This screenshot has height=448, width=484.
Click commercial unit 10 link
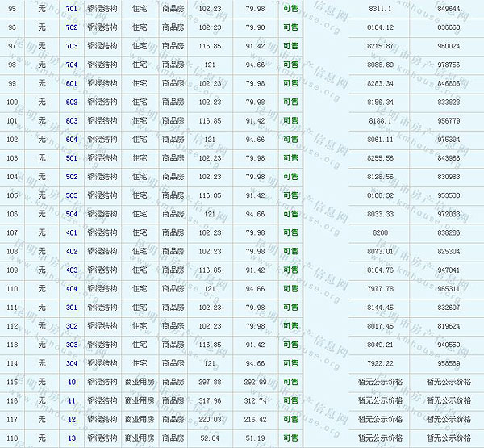coord(72,382)
